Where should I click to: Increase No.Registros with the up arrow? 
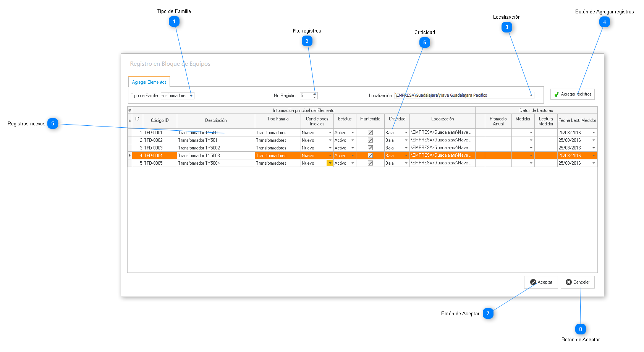click(315, 94)
